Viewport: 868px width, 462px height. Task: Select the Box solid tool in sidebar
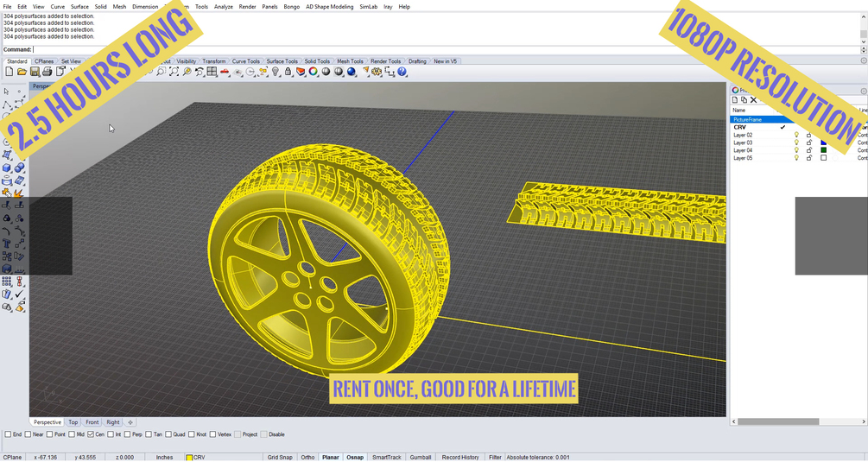pos(7,168)
